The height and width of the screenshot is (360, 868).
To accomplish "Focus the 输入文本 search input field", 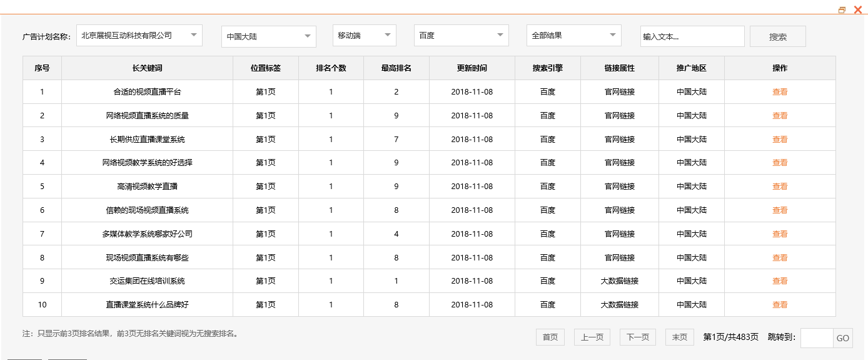I will [x=692, y=36].
